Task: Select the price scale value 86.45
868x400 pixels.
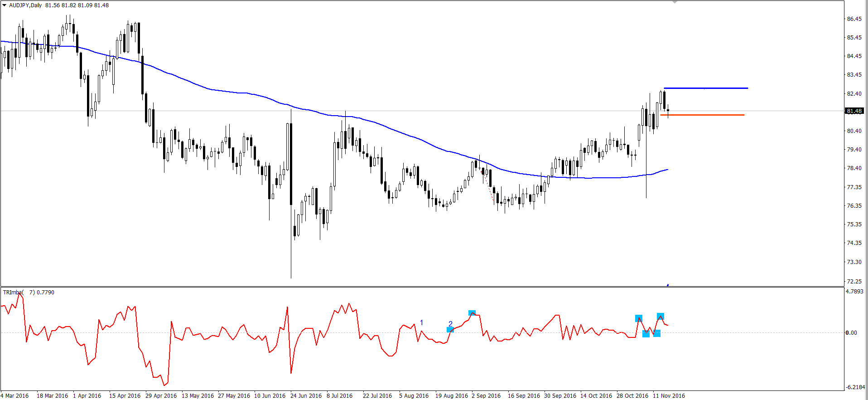Action: (x=854, y=19)
